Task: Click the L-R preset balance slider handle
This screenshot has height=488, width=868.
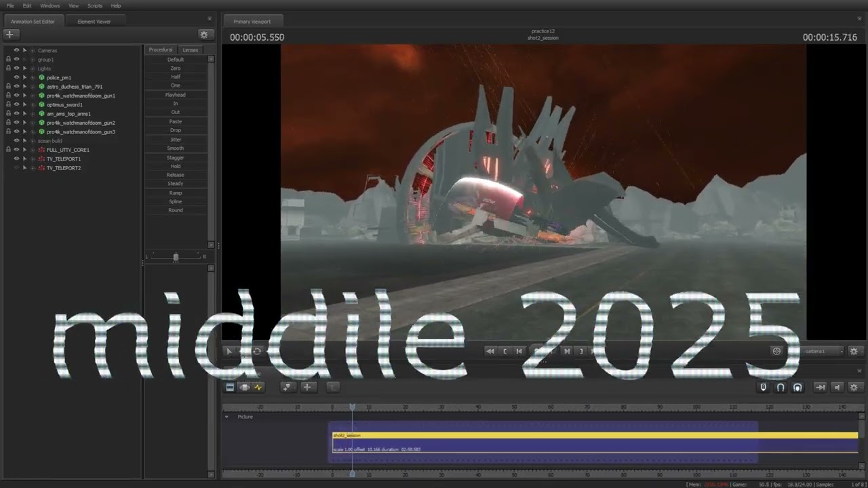Action: coord(176,257)
